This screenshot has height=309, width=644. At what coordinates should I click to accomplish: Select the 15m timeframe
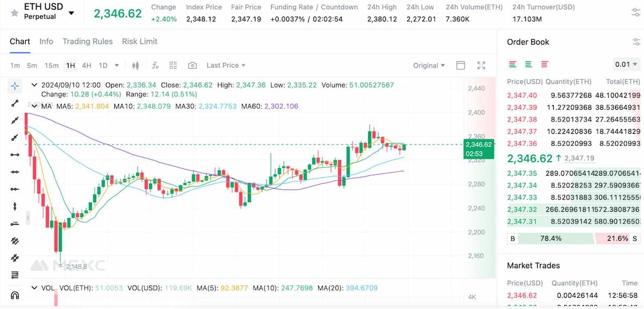52,66
